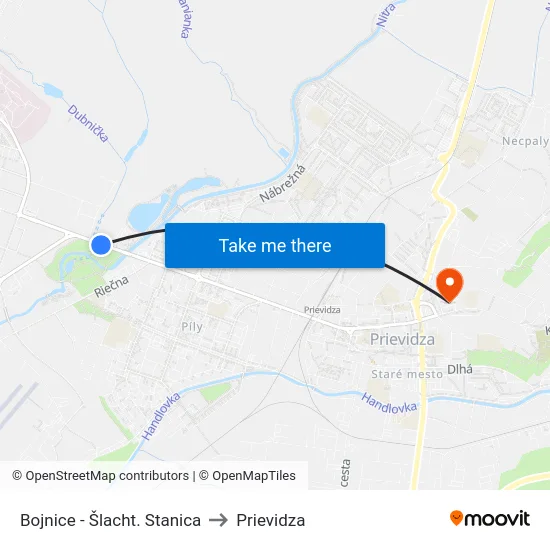Screen dimensions: 550x550
Task: Select the blue origin marker dot
Action: click(x=101, y=245)
